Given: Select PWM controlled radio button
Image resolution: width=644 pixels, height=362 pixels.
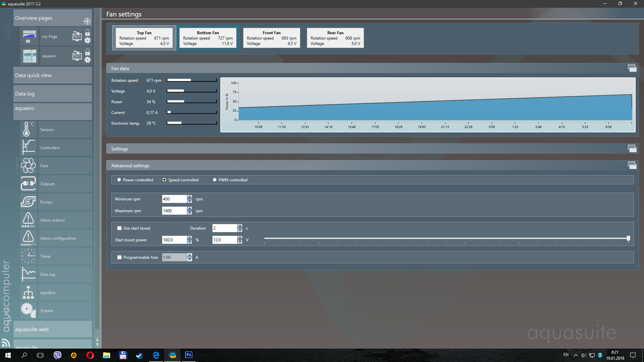Looking at the screenshot, I should click(215, 180).
